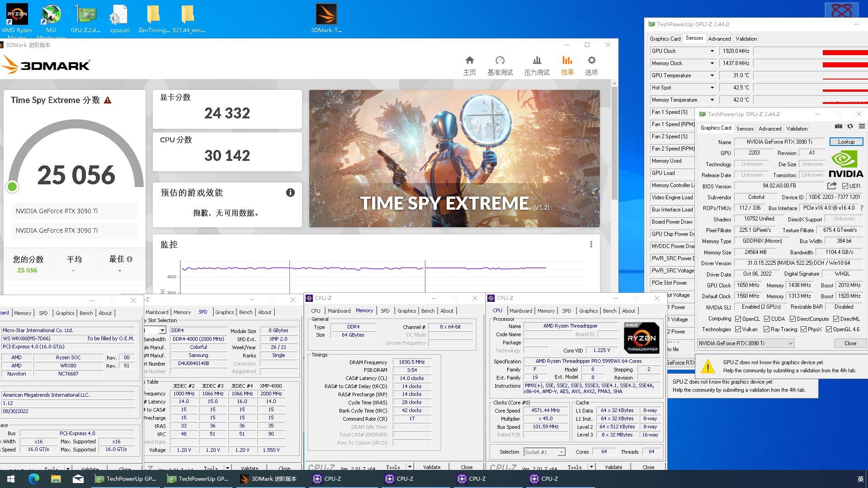This screenshot has width=868, height=488.
Task: Click the Time Spy Extreme banner image
Action: pyautogui.click(x=454, y=159)
